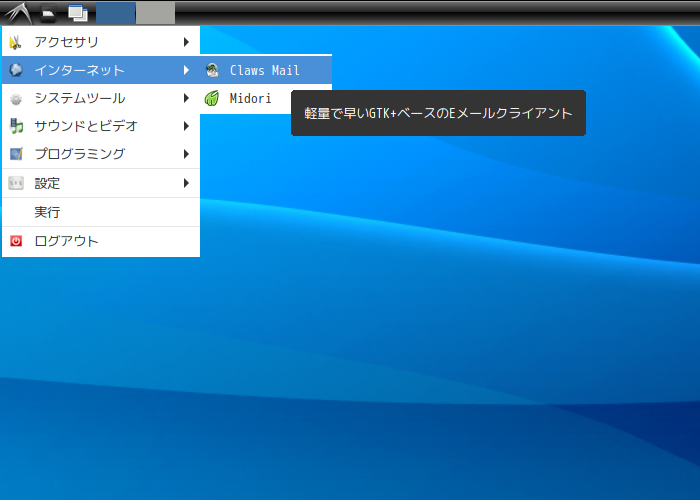The image size is (700, 500).
Task: Expand the アクセサリ submenu arrow
Action: [187, 42]
